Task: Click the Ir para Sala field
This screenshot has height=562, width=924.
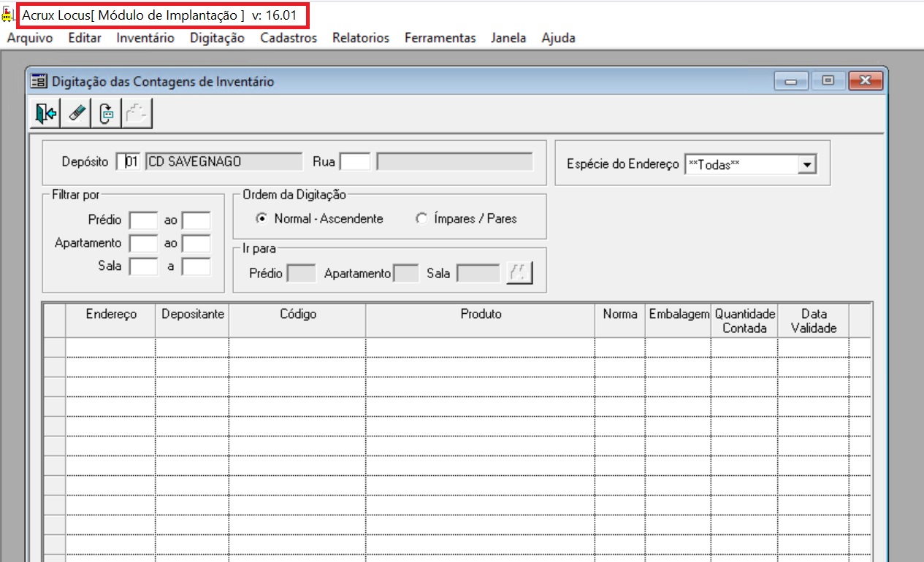Action: click(478, 274)
